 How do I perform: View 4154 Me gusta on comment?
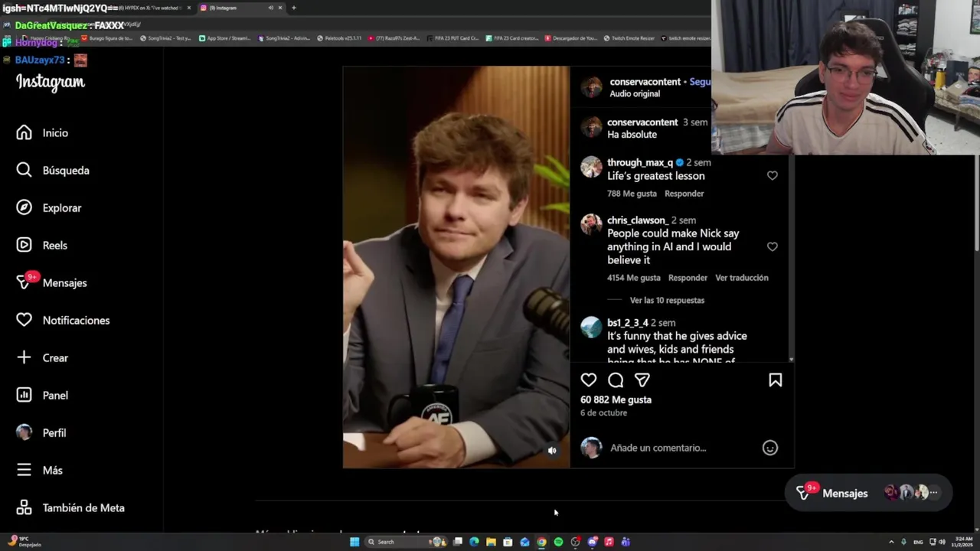point(634,278)
